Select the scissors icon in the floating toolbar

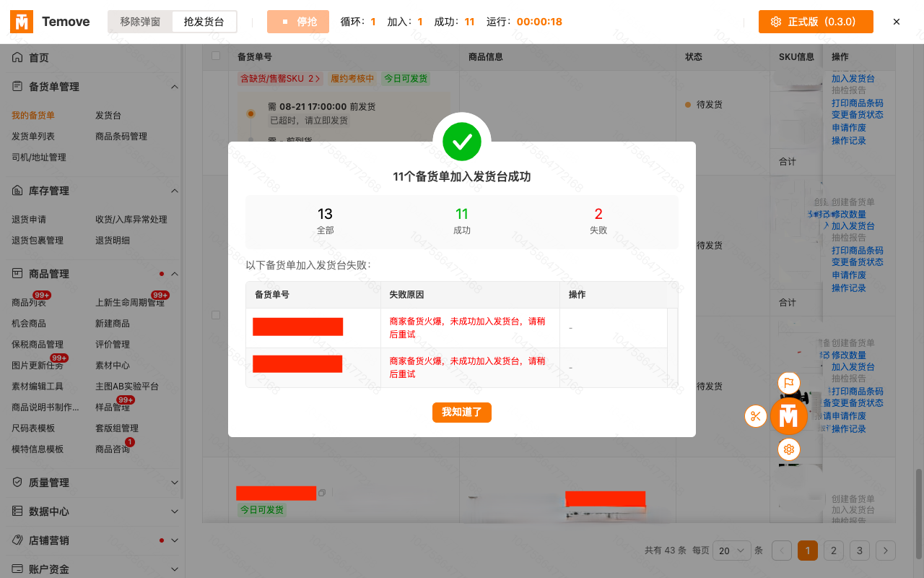pyautogui.click(x=755, y=416)
